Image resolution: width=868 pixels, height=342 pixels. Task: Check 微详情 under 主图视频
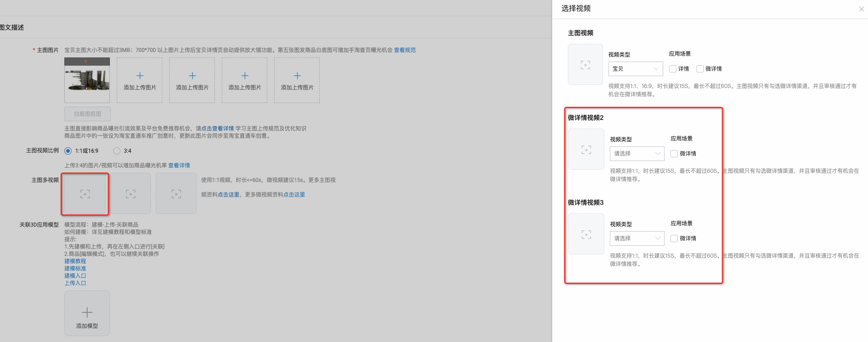point(700,69)
